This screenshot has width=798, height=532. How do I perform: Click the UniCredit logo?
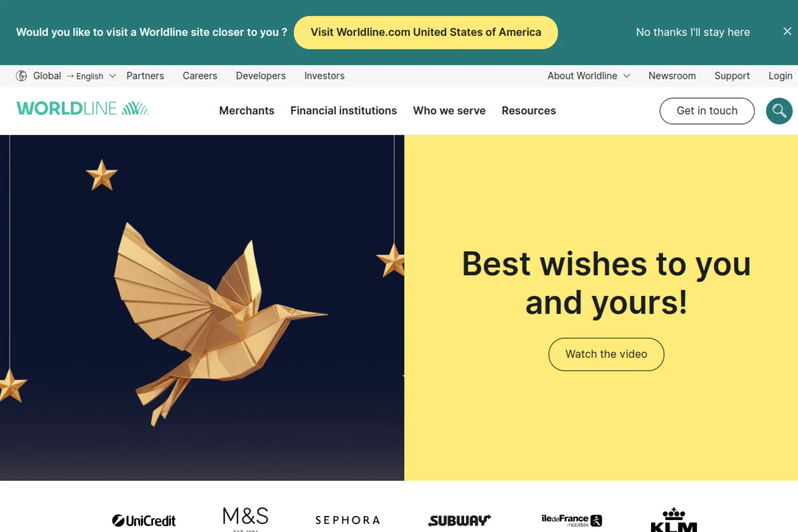144,520
